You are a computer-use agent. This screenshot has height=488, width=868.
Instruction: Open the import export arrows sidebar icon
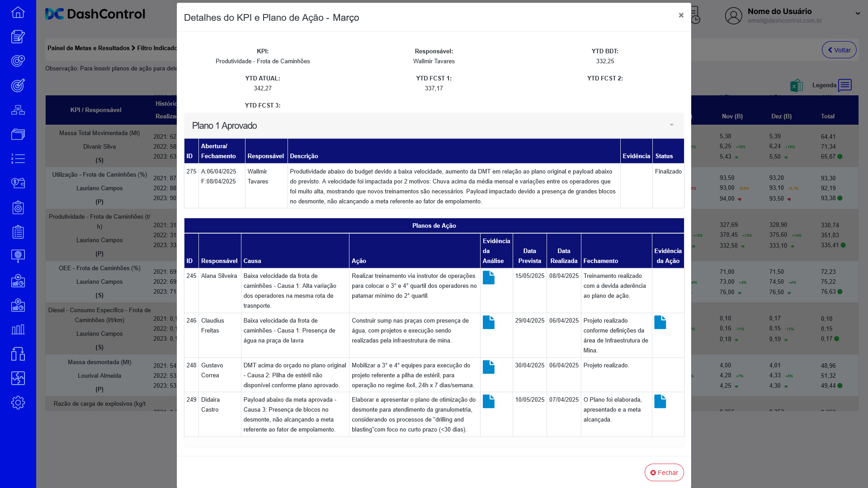click(18, 354)
